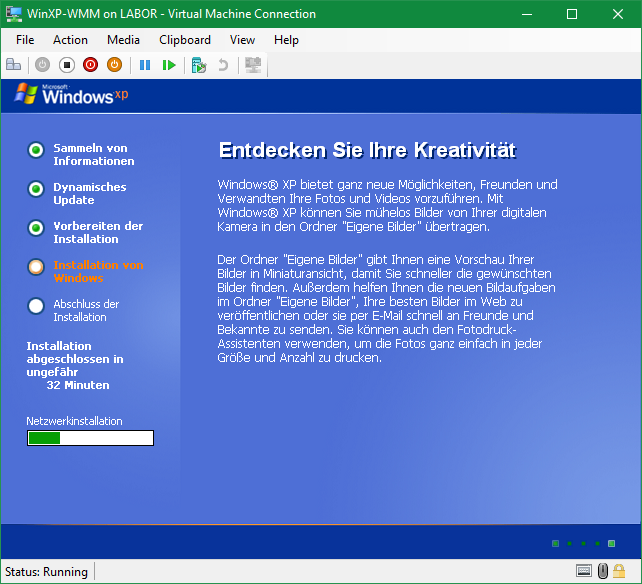The width and height of the screenshot is (642, 584).
Task: Open the Help menu
Action: click(286, 40)
